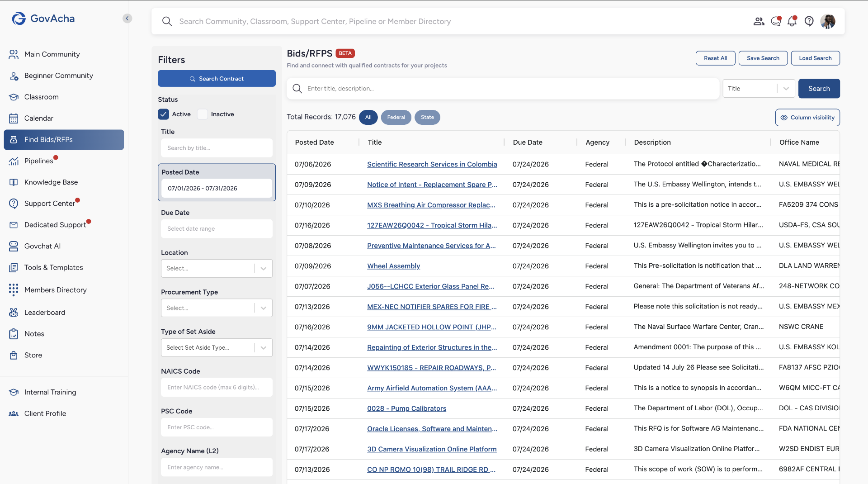Screen dimensions: 868x484
Task: Open 0028 - Pump Calibrators link
Action: 406,408
